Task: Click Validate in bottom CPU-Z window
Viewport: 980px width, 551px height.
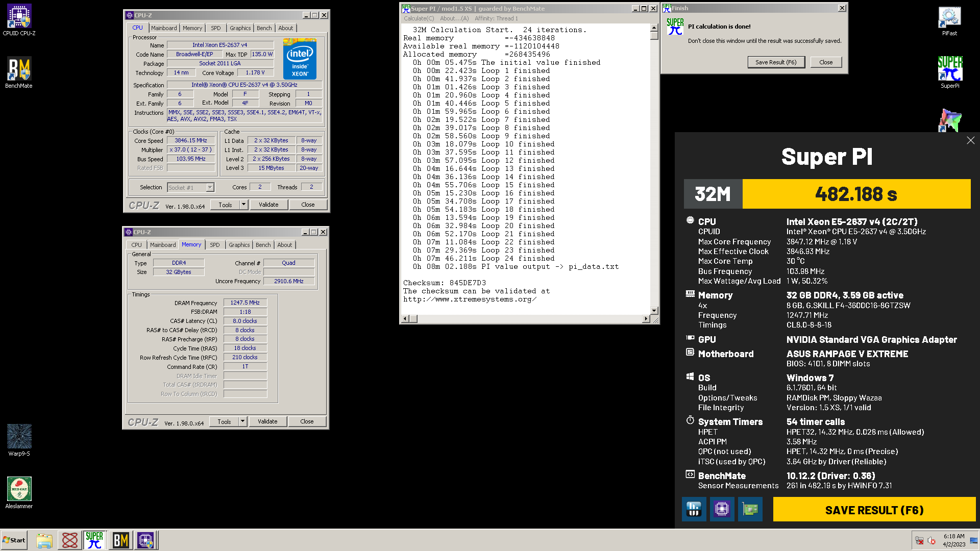Action: (267, 421)
